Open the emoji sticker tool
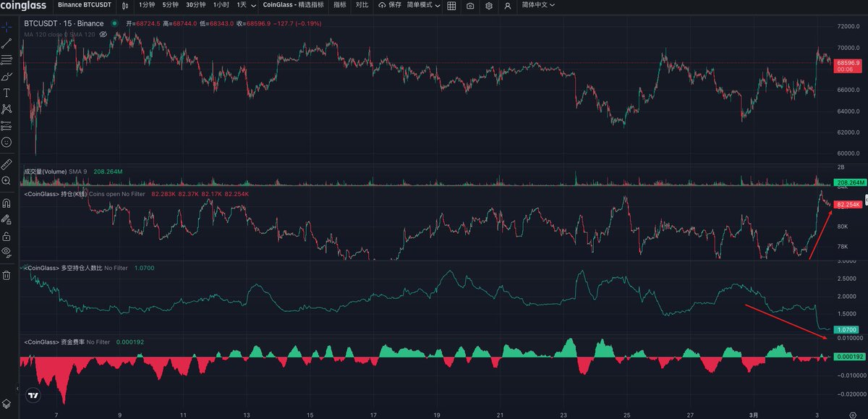 click(7, 143)
